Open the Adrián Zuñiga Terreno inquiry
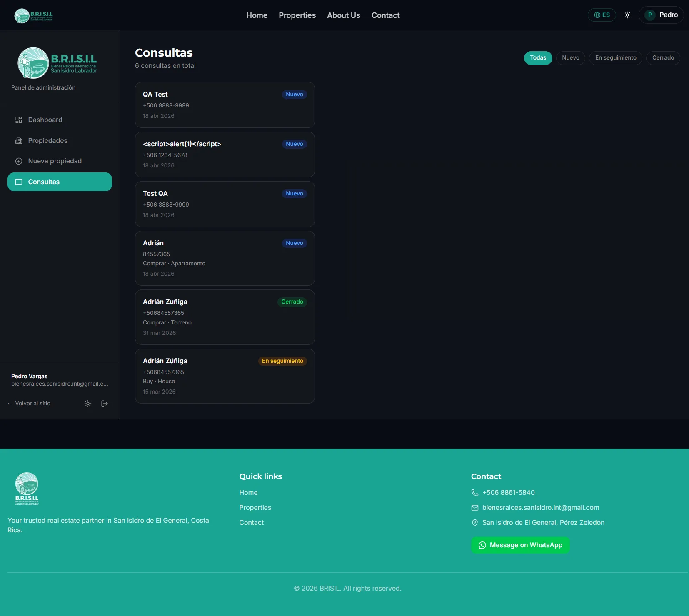This screenshot has width=689, height=616. point(225,317)
